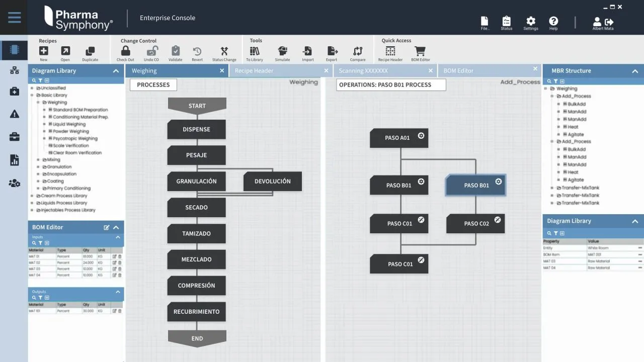The height and width of the screenshot is (362, 644).
Task: Click the Compare tool icon
Action: 358,51
